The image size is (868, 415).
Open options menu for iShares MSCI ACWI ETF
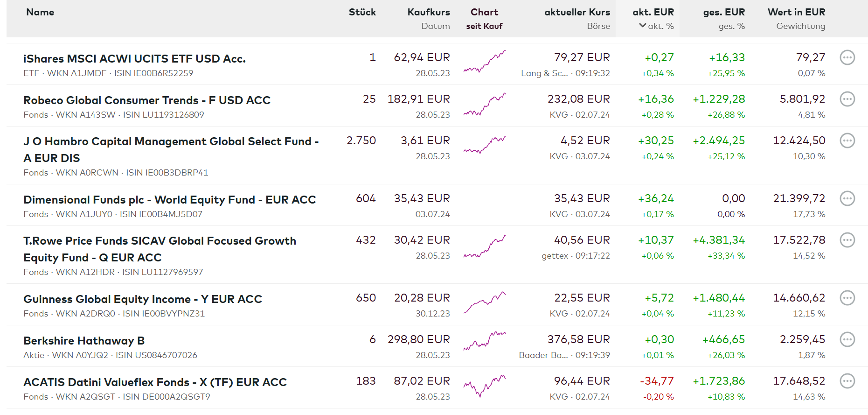[847, 58]
